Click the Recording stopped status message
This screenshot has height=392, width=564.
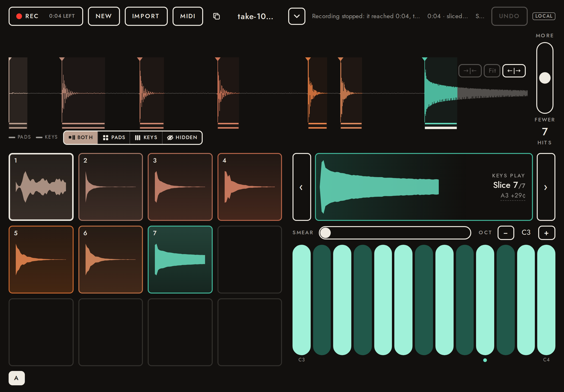pos(366,16)
